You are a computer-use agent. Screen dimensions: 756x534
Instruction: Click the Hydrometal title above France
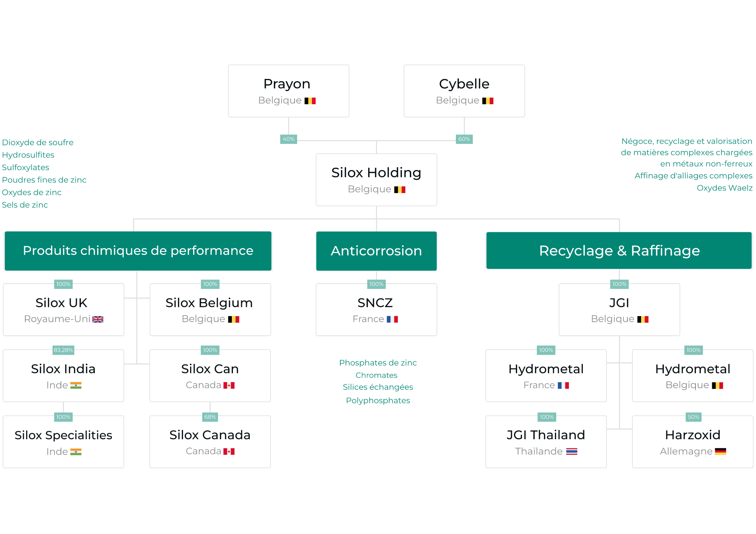tap(546, 369)
